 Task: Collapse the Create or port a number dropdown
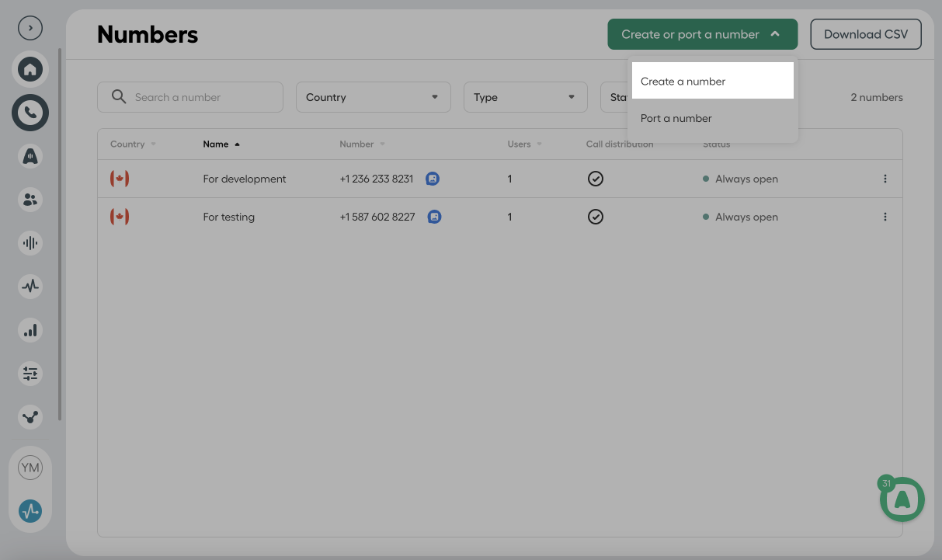tap(703, 34)
